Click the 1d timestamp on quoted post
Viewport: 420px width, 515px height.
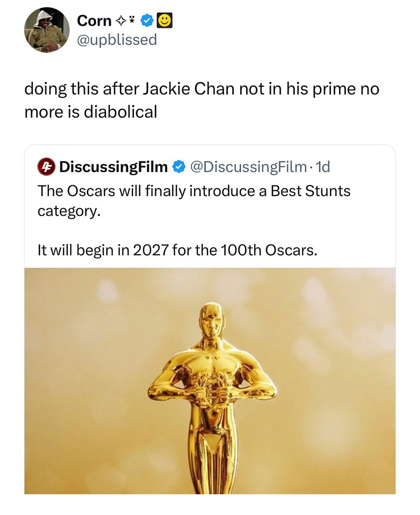323,167
